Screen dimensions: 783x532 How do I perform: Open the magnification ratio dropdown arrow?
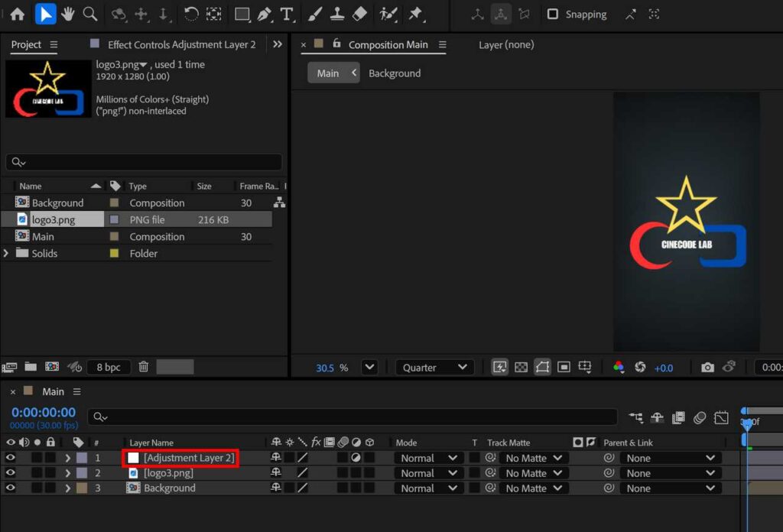(x=369, y=368)
